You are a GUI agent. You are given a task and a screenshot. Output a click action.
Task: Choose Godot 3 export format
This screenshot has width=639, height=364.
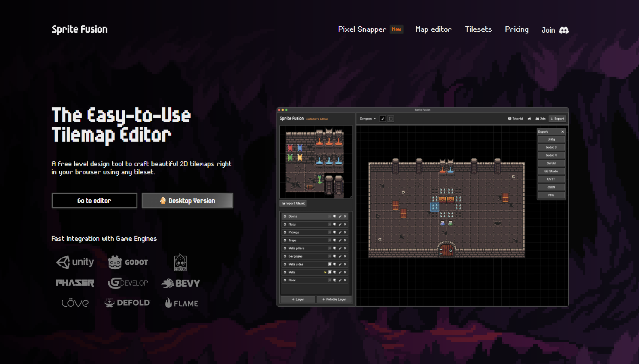tap(551, 147)
